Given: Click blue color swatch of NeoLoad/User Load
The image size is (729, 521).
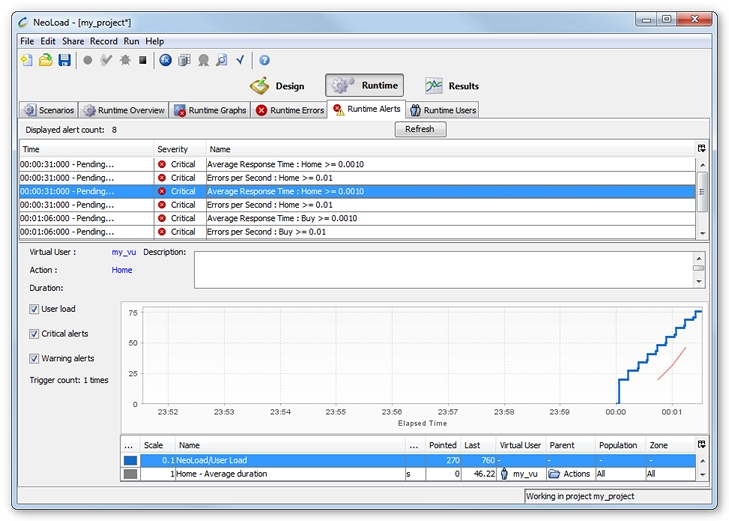Looking at the screenshot, I should point(130,460).
